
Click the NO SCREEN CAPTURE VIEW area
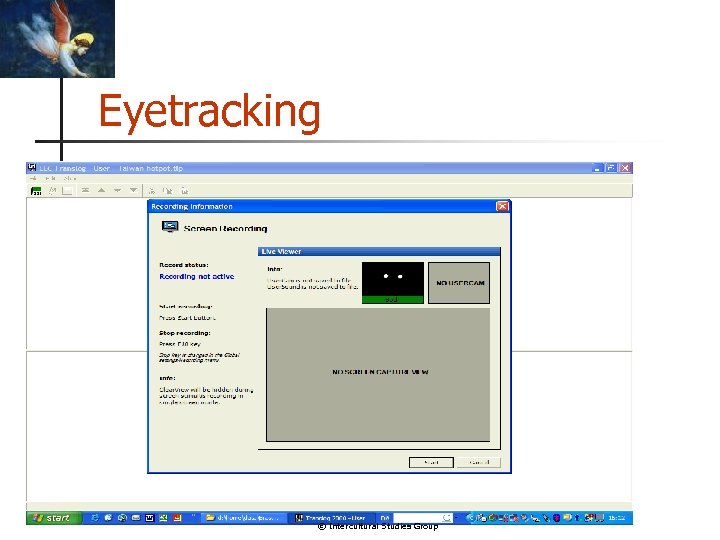pos(378,375)
